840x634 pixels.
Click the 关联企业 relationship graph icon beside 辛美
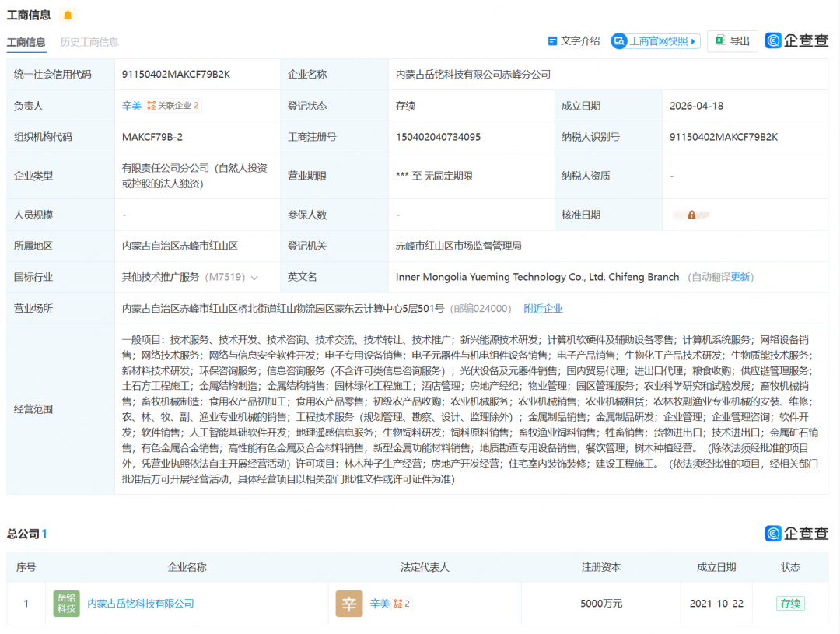click(152, 105)
